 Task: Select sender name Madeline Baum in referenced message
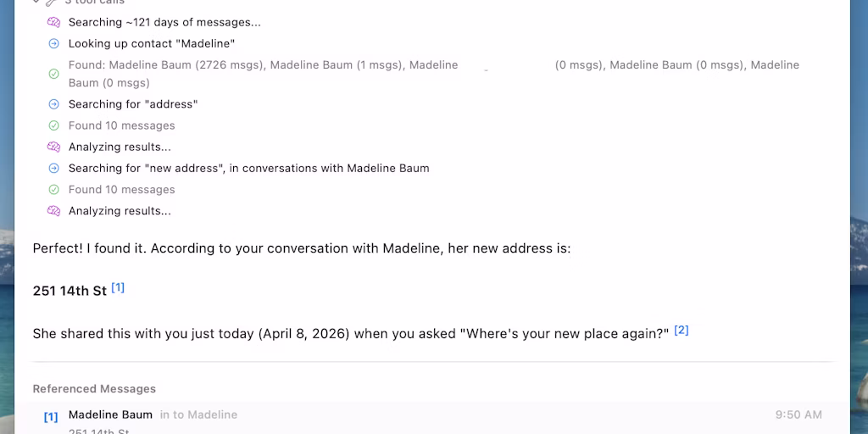tap(110, 415)
